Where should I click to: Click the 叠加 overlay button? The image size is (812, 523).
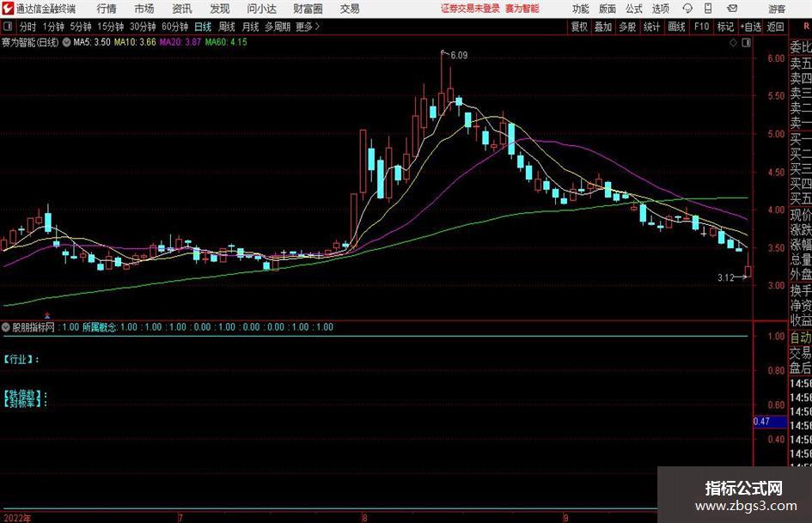(x=603, y=27)
